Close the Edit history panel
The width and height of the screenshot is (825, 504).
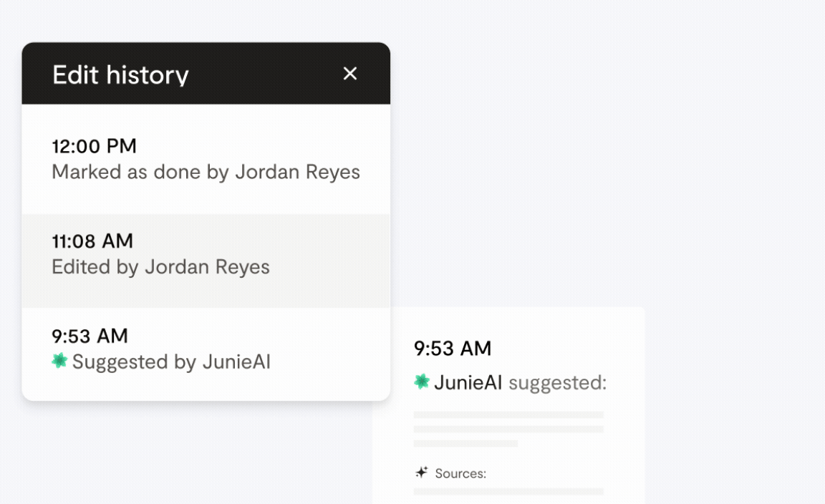pyautogui.click(x=349, y=74)
